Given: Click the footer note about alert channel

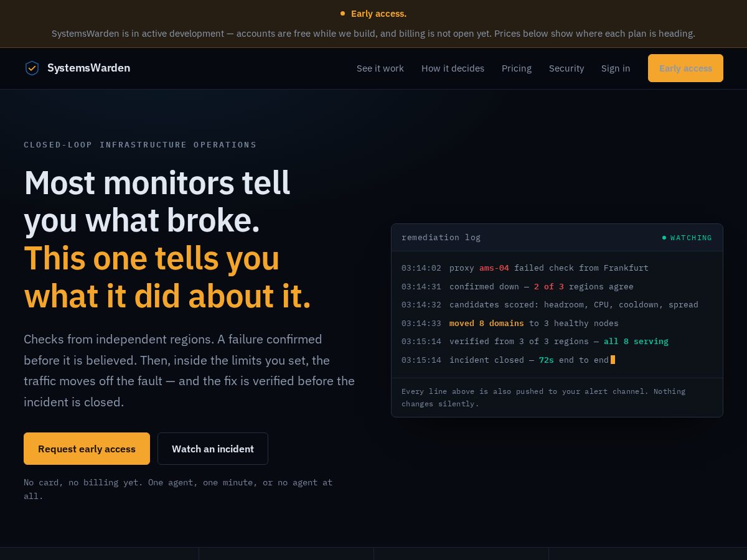Looking at the screenshot, I should click(x=543, y=398).
